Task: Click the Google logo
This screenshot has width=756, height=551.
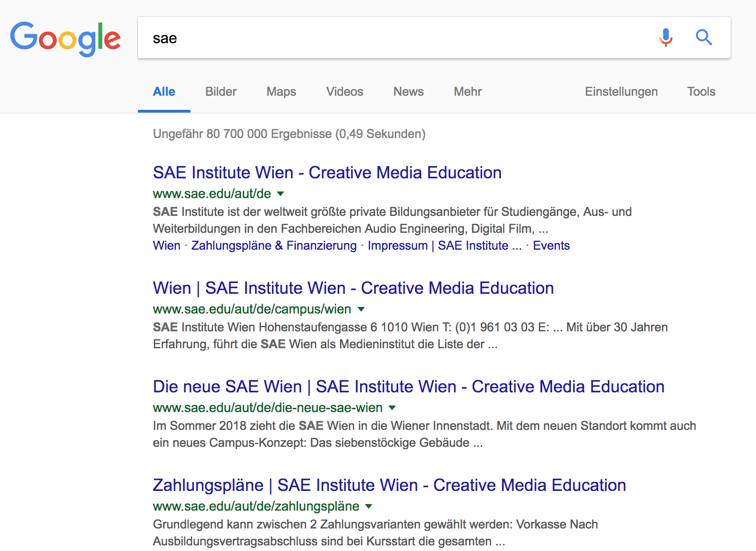Action: coord(66,38)
